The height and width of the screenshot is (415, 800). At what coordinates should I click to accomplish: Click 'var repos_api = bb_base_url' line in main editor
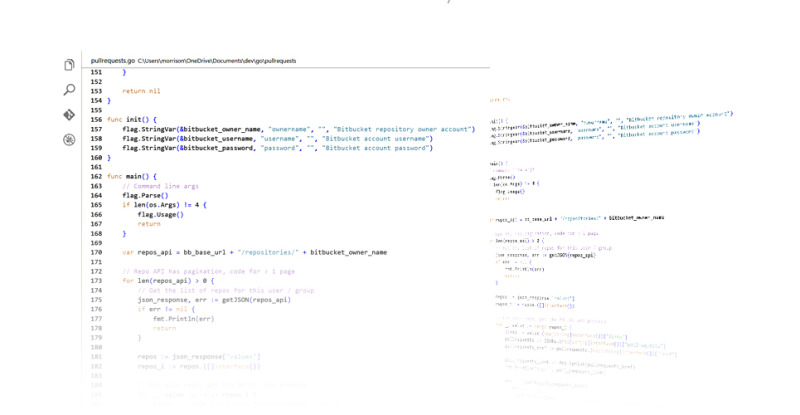tap(255, 252)
